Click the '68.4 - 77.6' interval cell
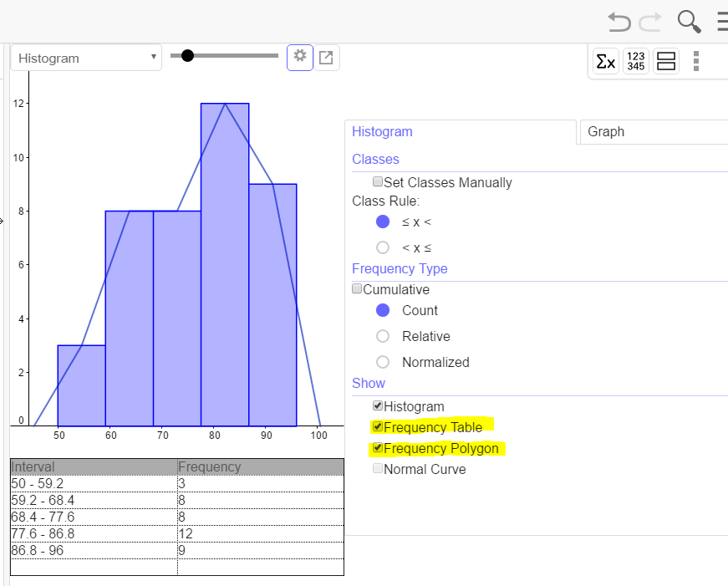This screenshot has height=586, width=728. point(94,517)
